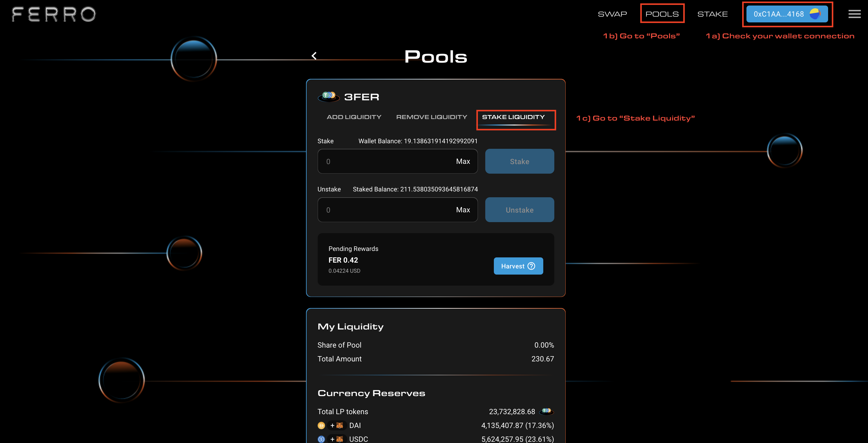Click the Unstake button
The height and width of the screenshot is (443, 868).
(x=519, y=210)
